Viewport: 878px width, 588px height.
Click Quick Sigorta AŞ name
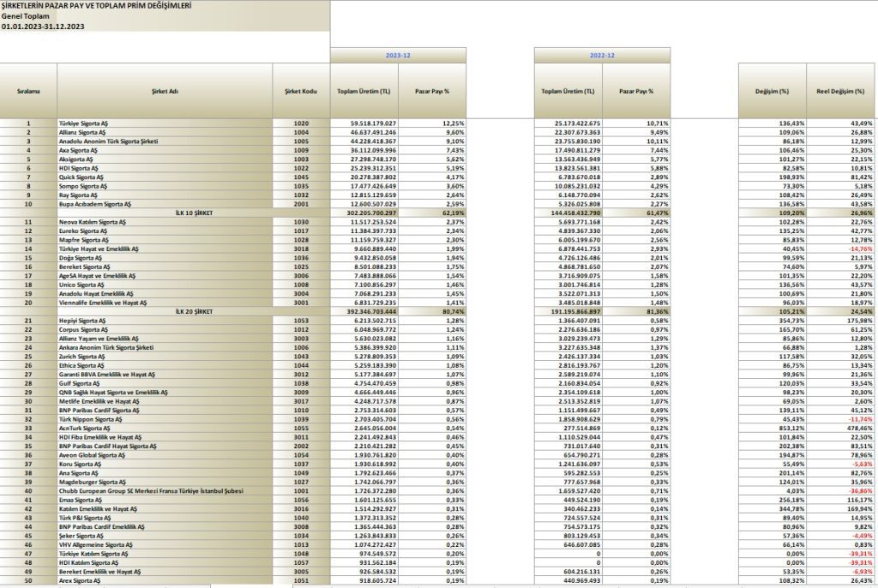pyautogui.click(x=81, y=177)
